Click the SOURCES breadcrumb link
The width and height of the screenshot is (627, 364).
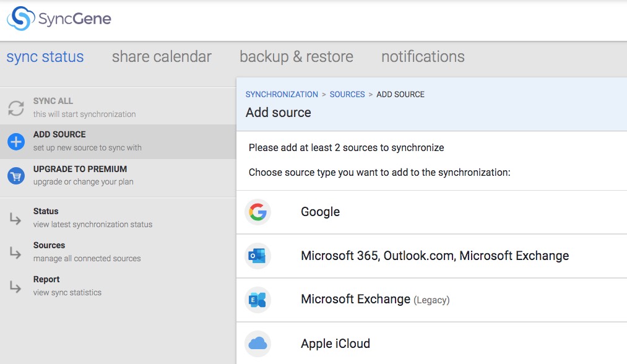pos(347,94)
